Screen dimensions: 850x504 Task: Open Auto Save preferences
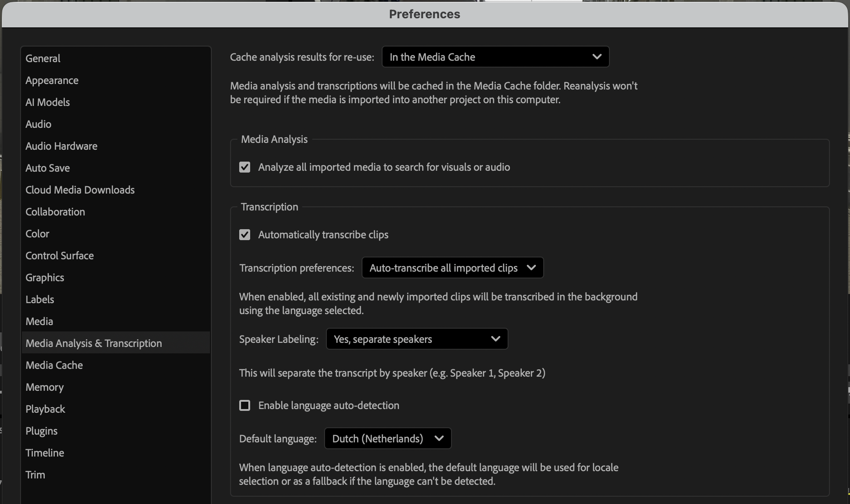(x=47, y=168)
